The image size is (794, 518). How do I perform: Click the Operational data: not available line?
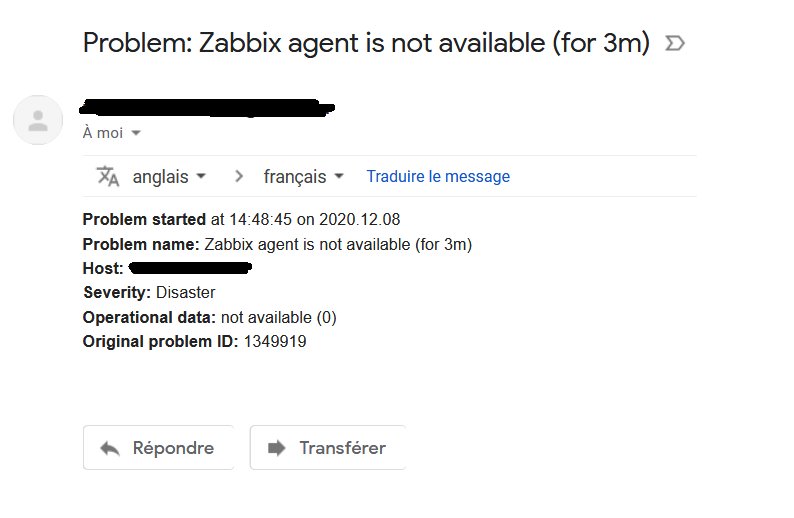pyautogui.click(x=209, y=317)
